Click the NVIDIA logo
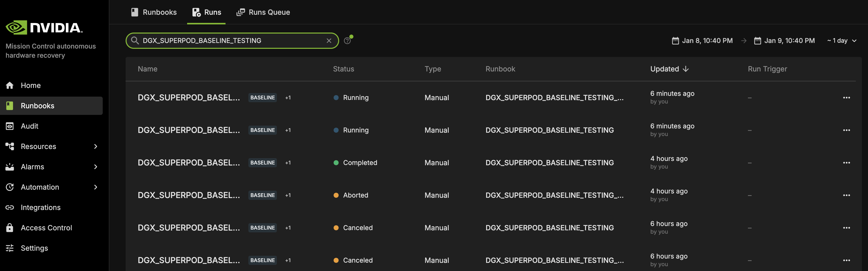 point(44,28)
